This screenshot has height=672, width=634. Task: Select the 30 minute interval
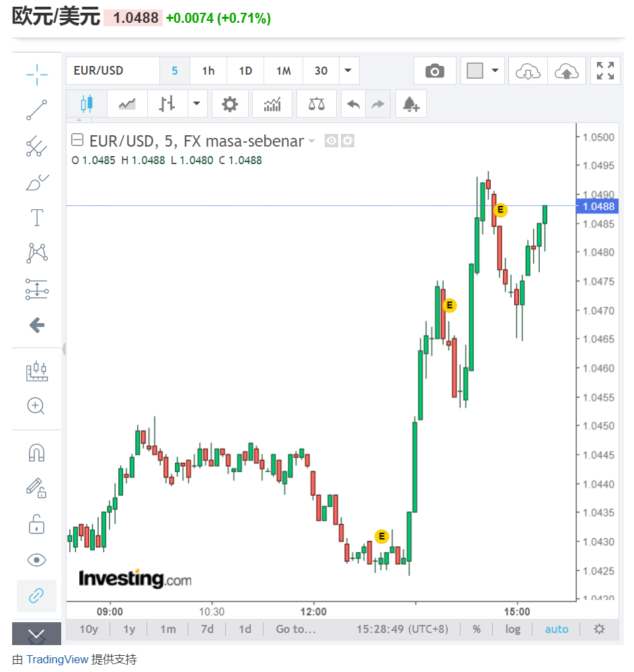coord(321,71)
